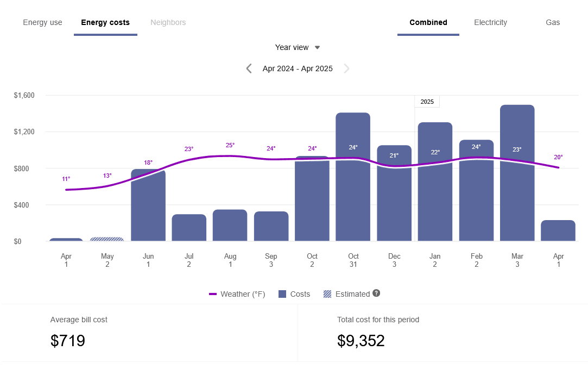Viewport: 588px width, 369px height.
Task: Switch to the Energy use tab
Action: (x=42, y=22)
